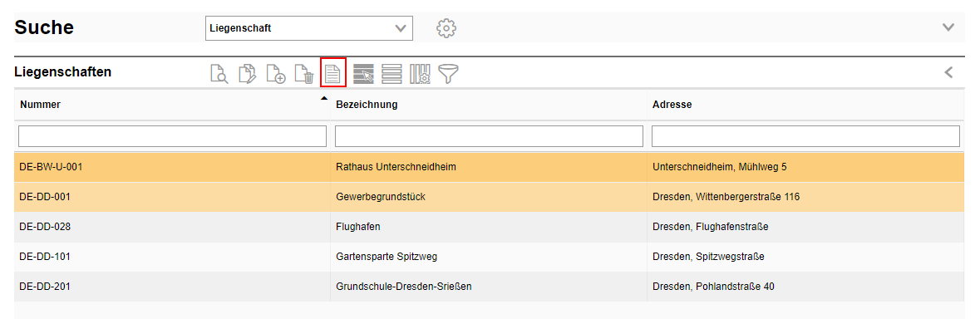
Task: Open the Liegenschaft search type dropdown
Action: [308, 28]
